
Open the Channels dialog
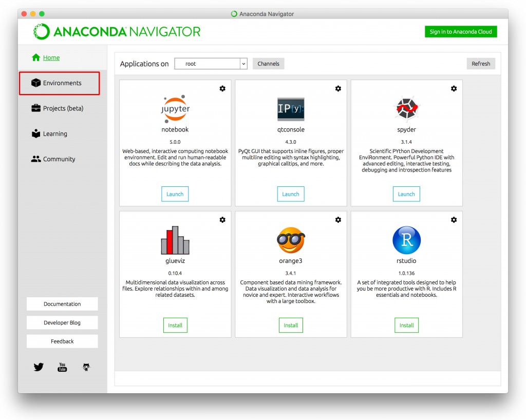click(268, 64)
